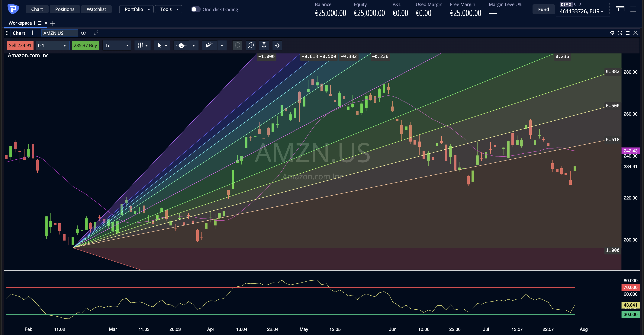Click the -1.000 Fibonacci fan label
644x335 pixels.
pyautogui.click(x=266, y=56)
